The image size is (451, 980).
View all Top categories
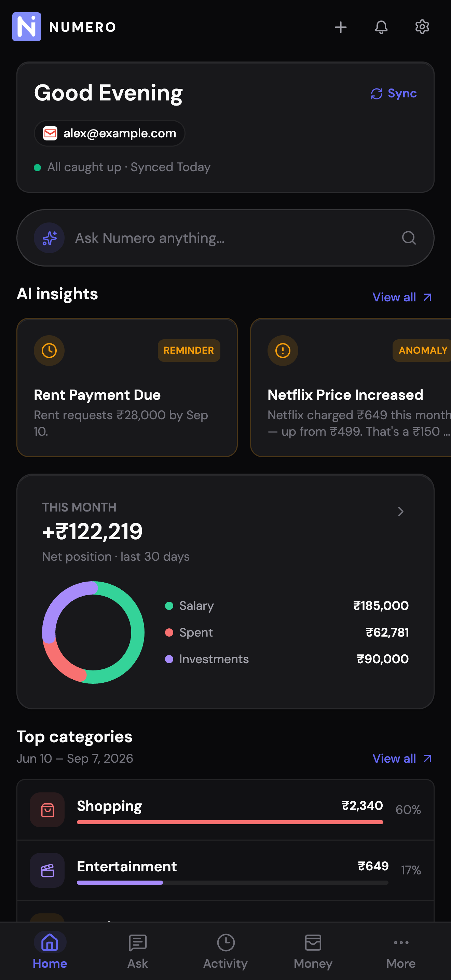(x=402, y=759)
